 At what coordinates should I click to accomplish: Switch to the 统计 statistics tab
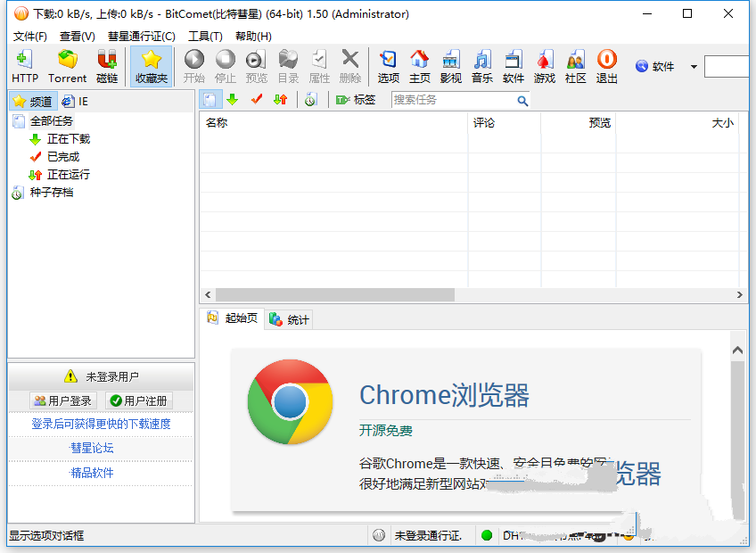290,320
